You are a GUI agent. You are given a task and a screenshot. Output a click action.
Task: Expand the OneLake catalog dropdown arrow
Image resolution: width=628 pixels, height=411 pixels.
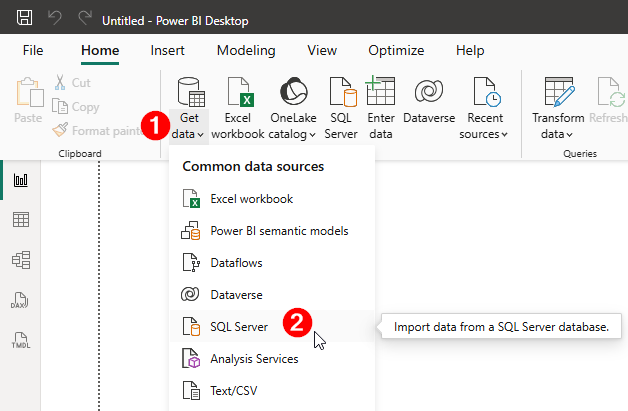click(312, 135)
